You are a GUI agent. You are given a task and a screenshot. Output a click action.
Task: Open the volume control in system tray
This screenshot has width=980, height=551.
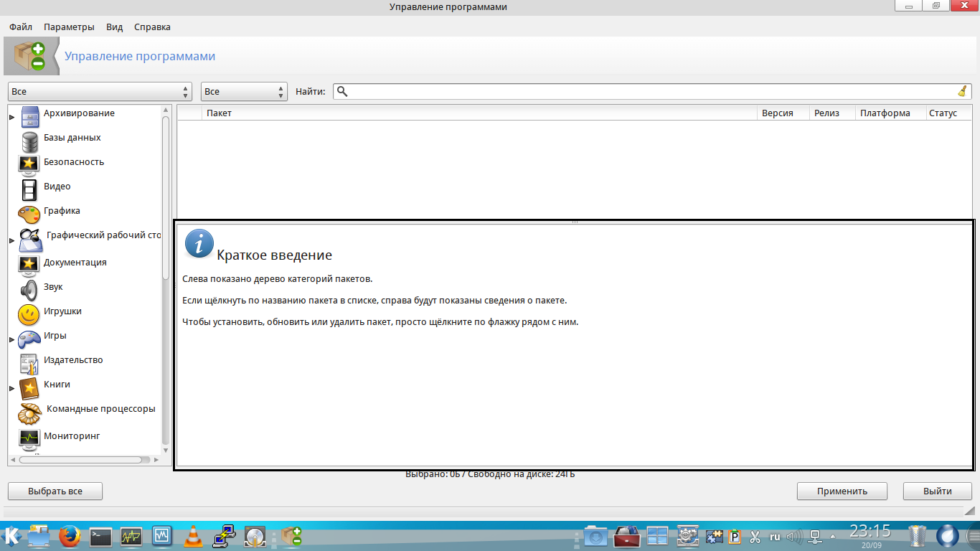tap(794, 537)
